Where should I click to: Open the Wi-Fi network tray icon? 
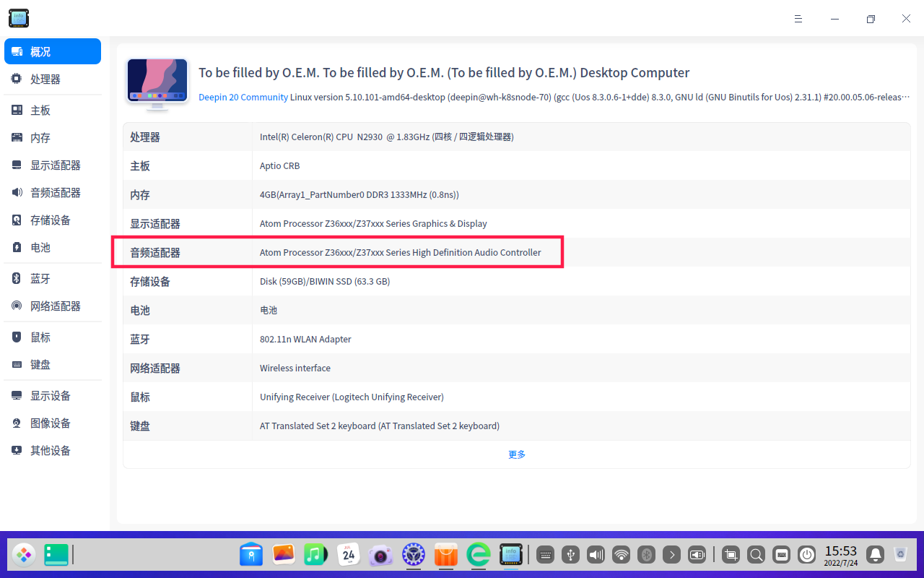point(622,555)
